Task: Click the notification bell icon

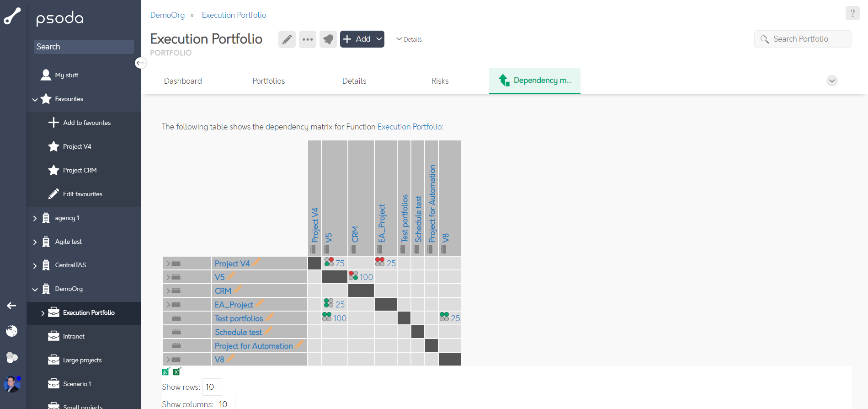Action: pyautogui.click(x=328, y=39)
